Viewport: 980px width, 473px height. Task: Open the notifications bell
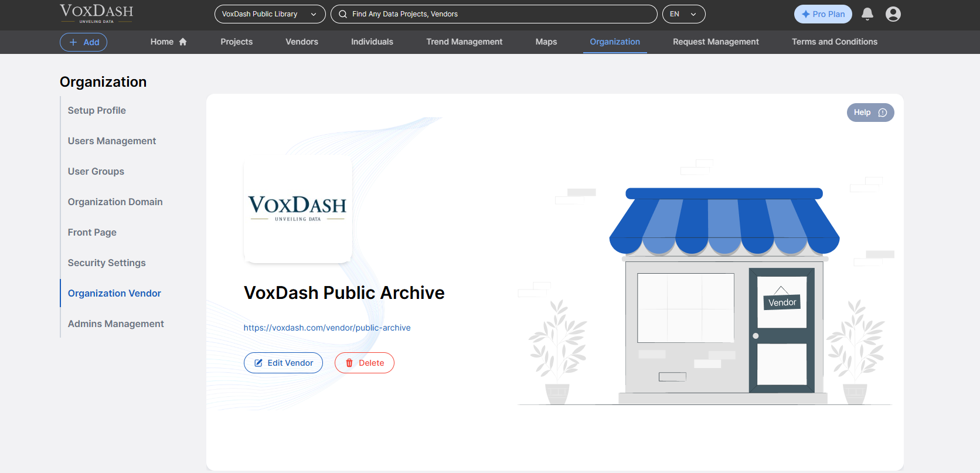pyautogui.click(x=867, y=14)
